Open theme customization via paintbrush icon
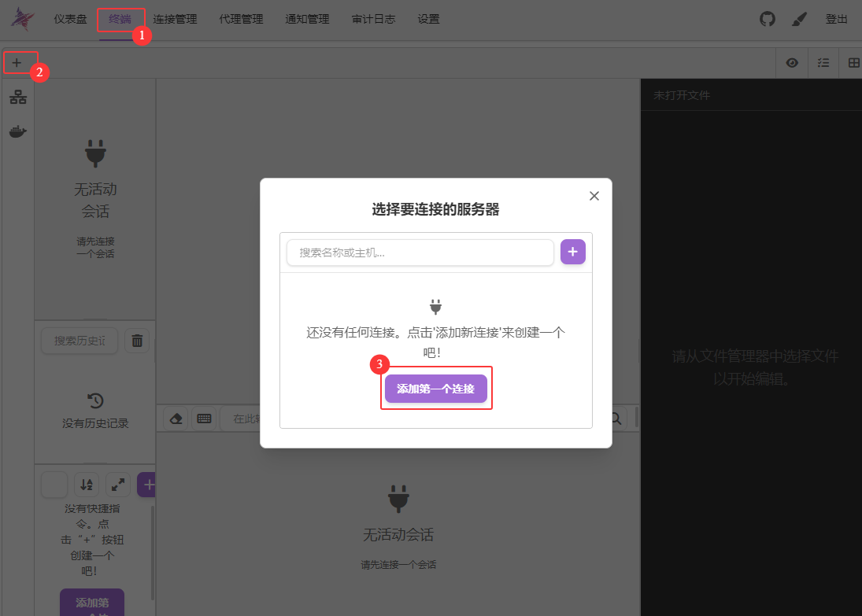Viewport: 862px width, 616px height. [x=799, y=19]
